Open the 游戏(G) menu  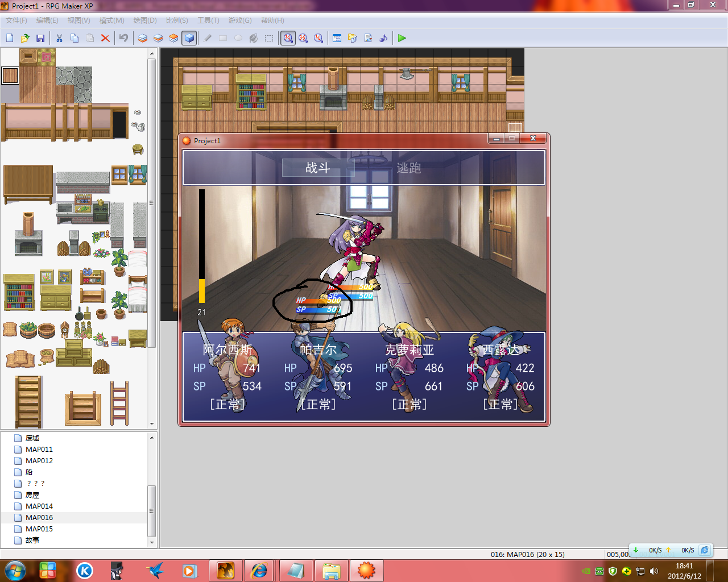tap(240, 20)
